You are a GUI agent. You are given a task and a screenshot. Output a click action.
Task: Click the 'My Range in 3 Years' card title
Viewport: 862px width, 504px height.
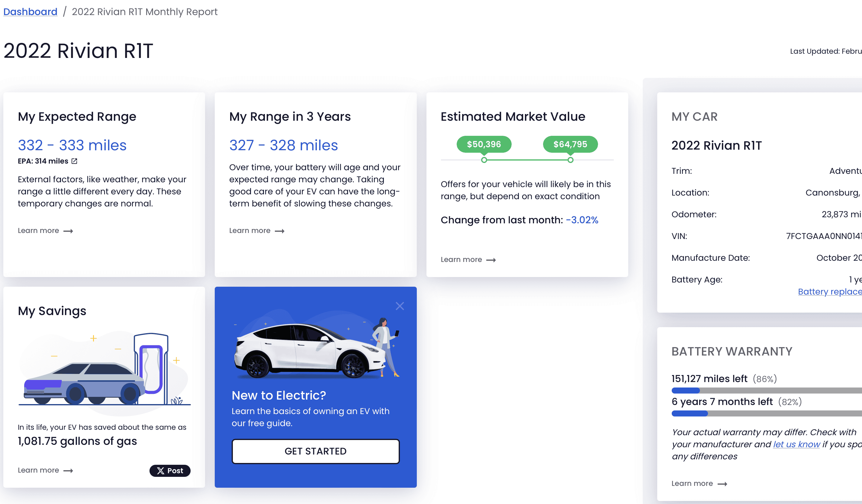pos(290,116)
